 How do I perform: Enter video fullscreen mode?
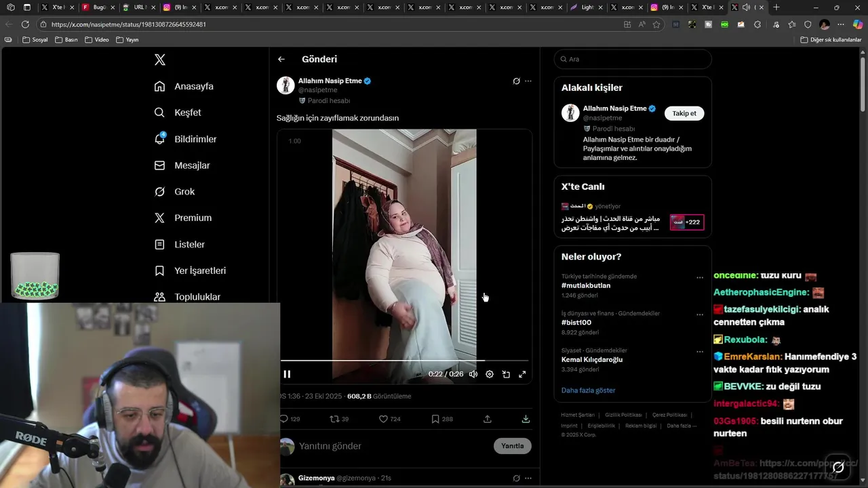pyautogui.click(x=522, y=374)
